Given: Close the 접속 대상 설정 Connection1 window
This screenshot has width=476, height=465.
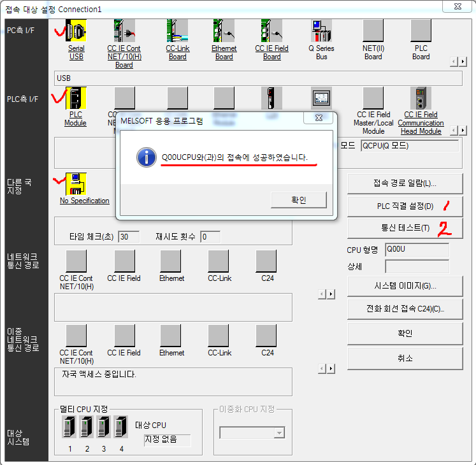Looking at the screenshot, I should tap(458, 6).
